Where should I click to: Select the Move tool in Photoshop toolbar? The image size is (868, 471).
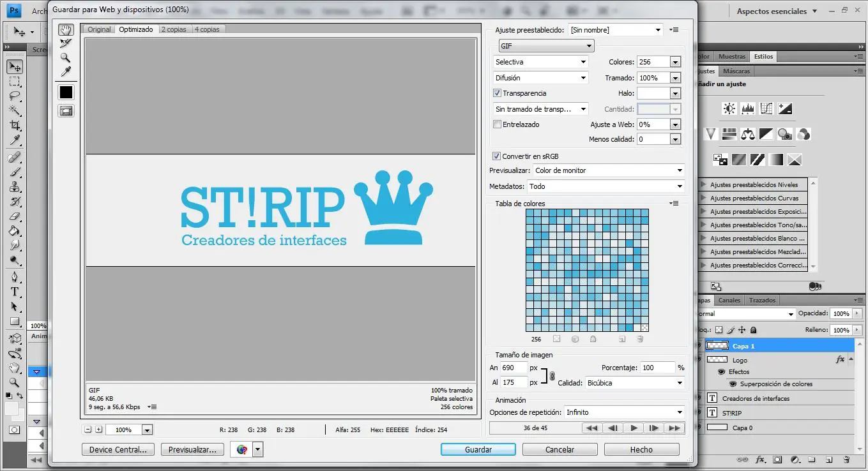click(x=15, y=67)
